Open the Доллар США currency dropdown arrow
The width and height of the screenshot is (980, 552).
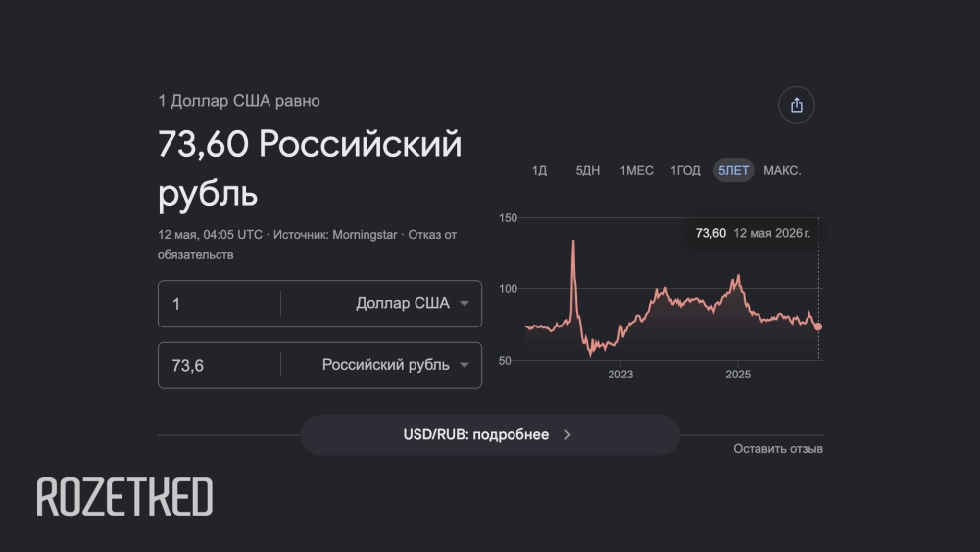tap(465, 303)
